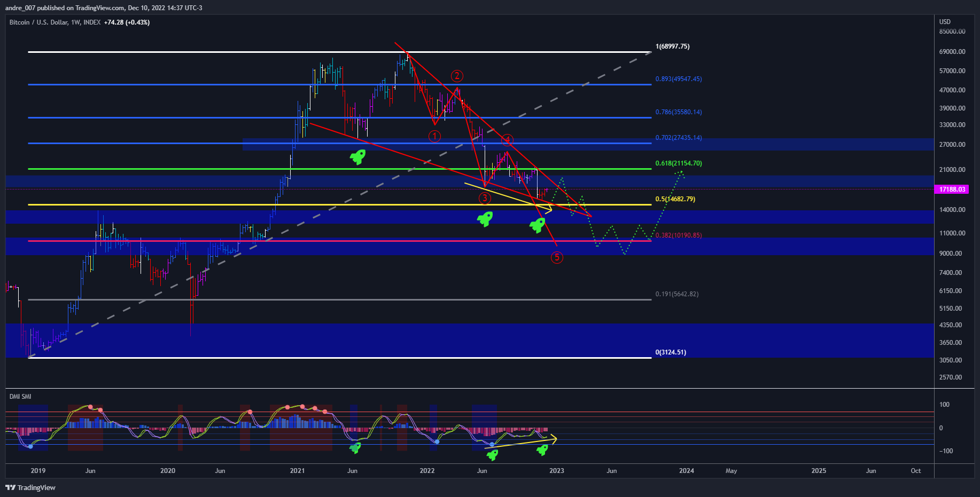Click the 2022 label on time axis
Viewport: 980px width, 497px height.
[427, 471]
